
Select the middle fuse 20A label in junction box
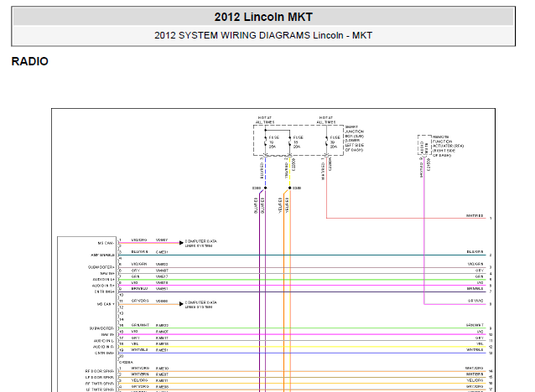pos(298,142)
